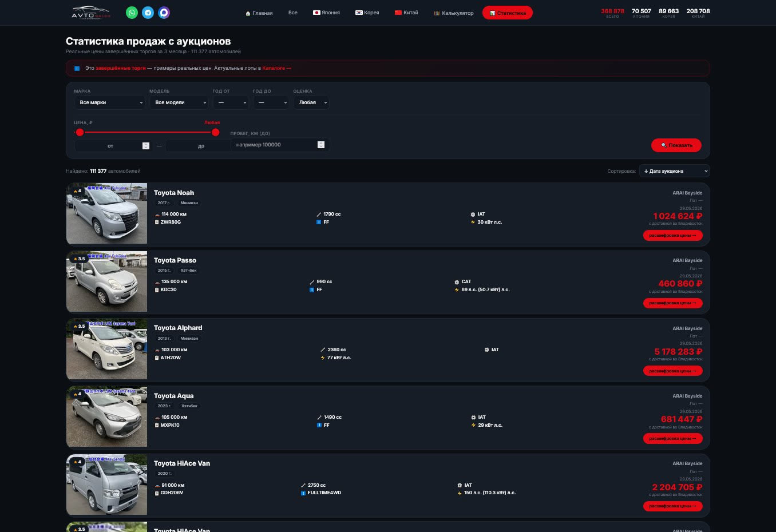Open the Япония section
776x532 pixels.
pos(326,13)
